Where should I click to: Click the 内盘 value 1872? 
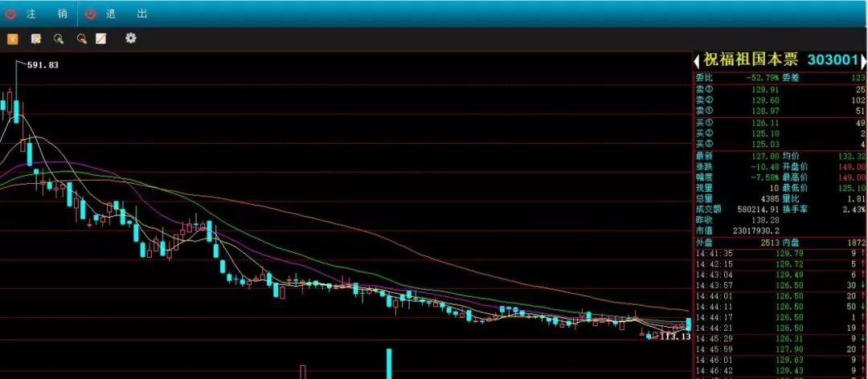tap(856, 242)
